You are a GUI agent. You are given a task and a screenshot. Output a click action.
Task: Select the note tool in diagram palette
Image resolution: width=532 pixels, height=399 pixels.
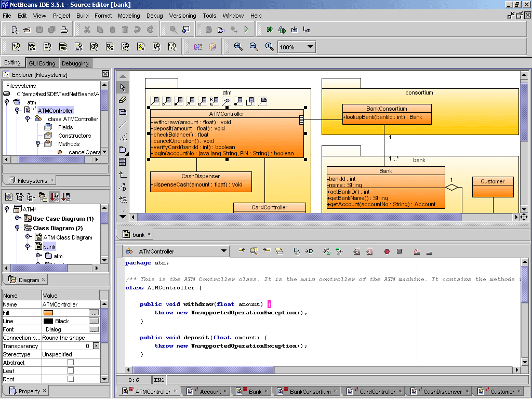[x=123, y=112]
